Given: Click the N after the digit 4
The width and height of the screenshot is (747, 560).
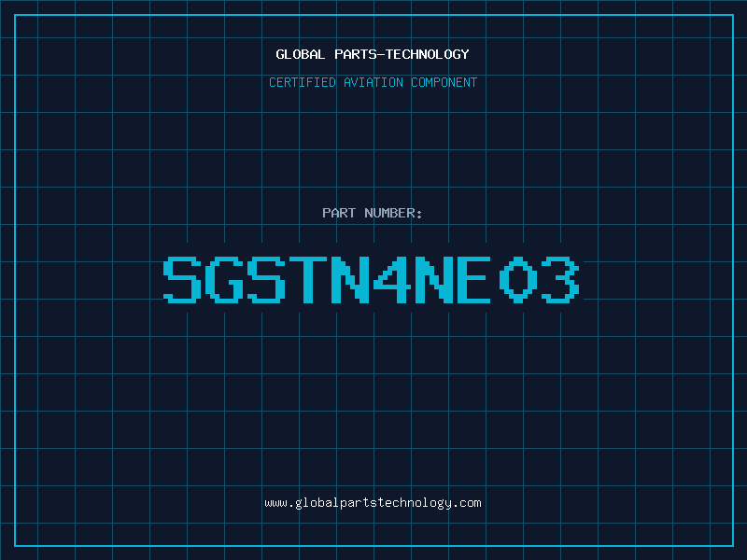Looking at the screenshot, I should (434, 279).
